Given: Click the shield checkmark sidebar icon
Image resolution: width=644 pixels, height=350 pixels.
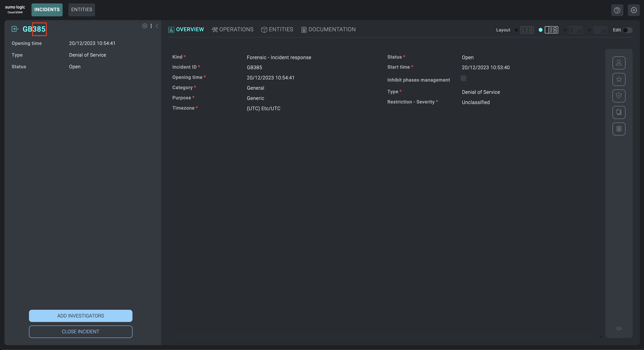Looking at the screenshot, I should coord(619,96).
